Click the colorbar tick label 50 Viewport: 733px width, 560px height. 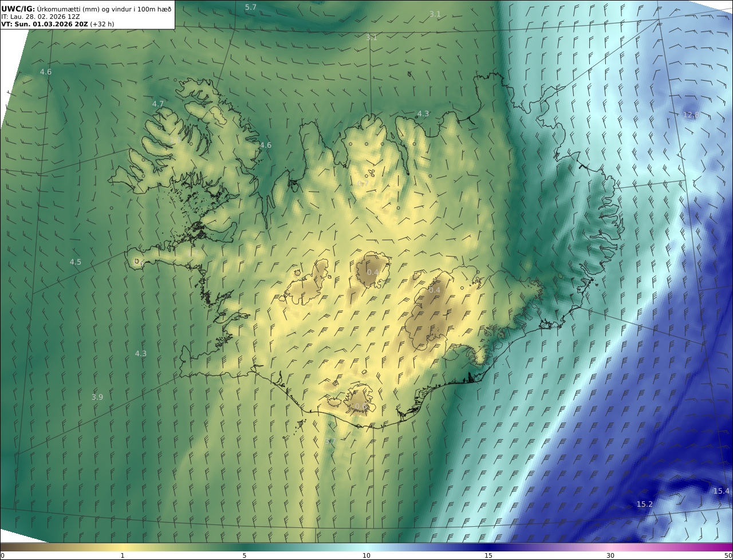tap(728, 555)
